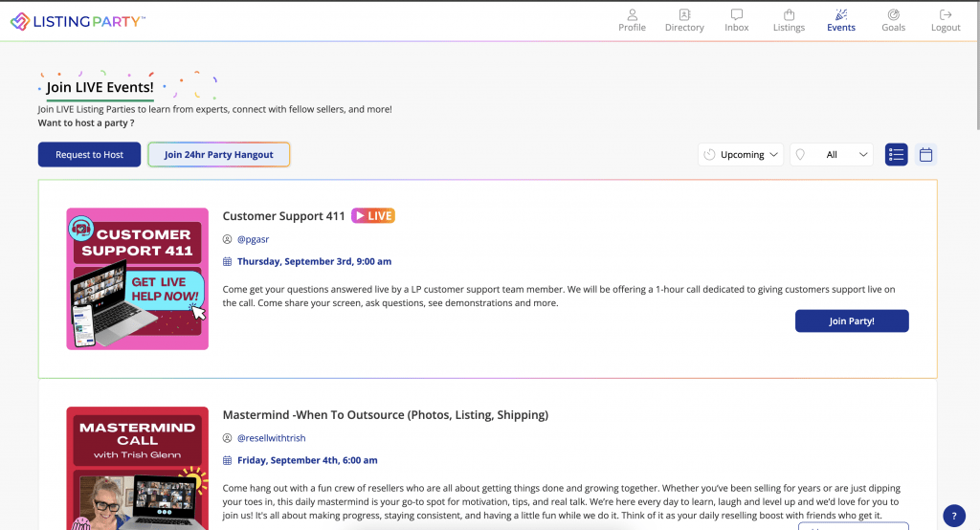Click the Customer Support 411 thumbnail
Screen dimensions: 980x530
click(x=138, y=278)
